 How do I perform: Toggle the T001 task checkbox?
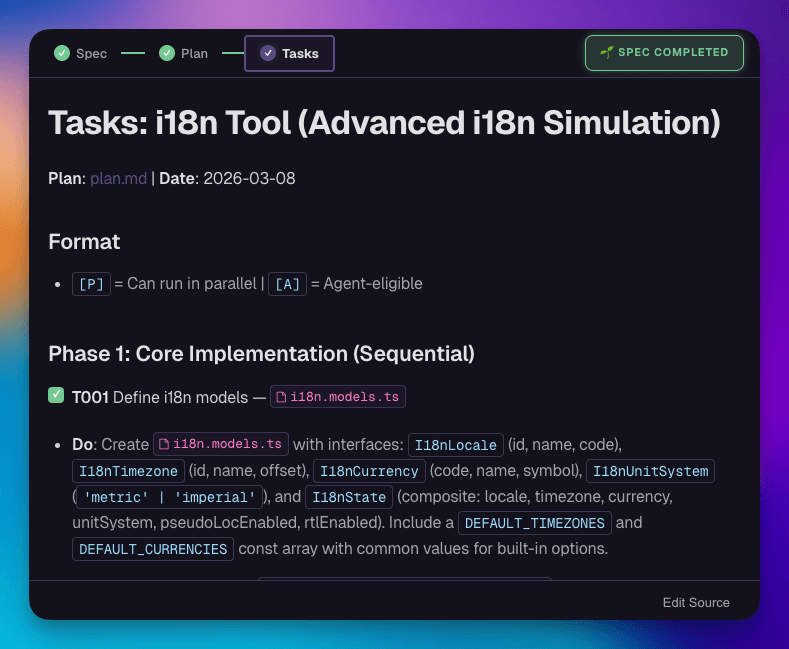(x=57, y=396)
